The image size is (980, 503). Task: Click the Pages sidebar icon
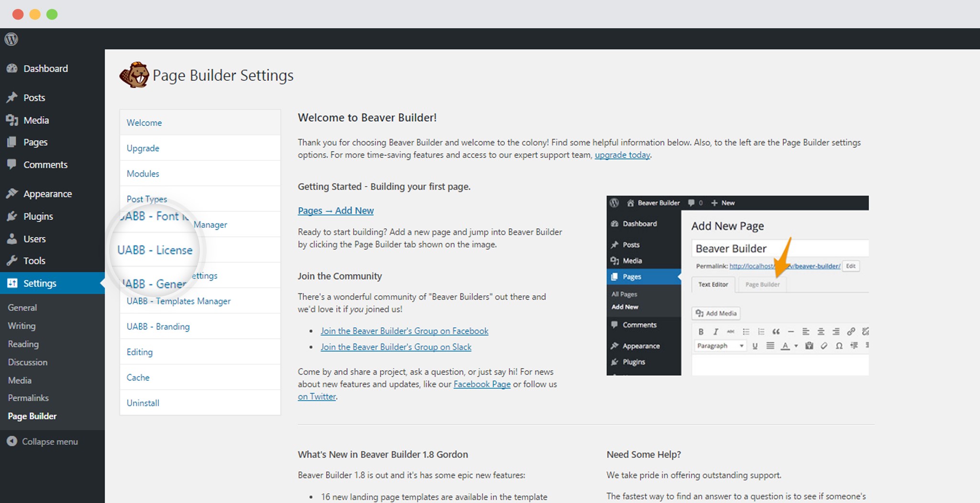(12, 142)
